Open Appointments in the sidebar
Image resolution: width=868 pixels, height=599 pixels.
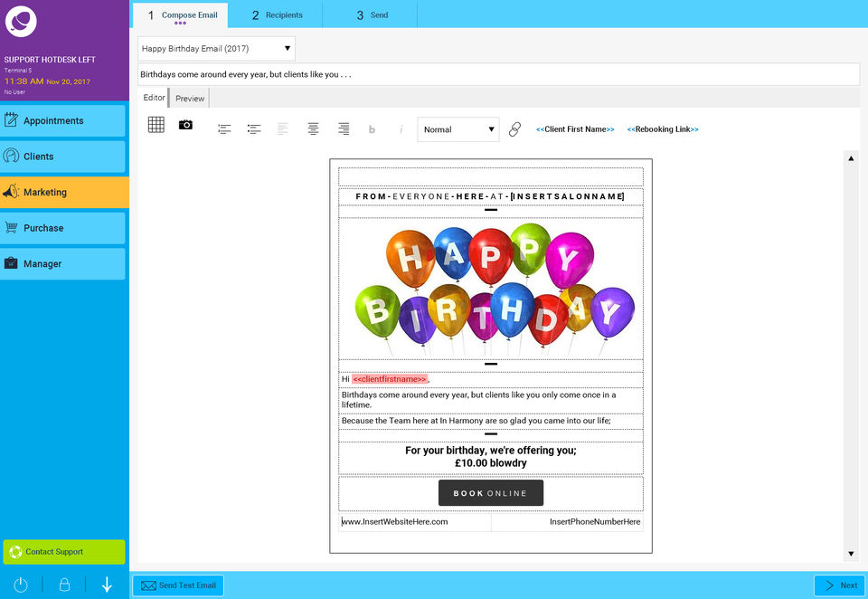63,121
